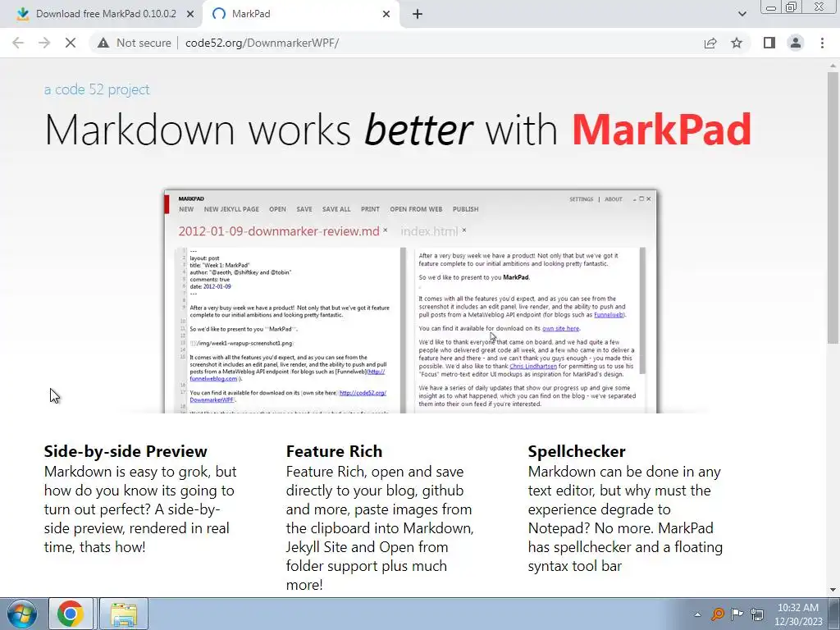Open the Windows Start menu

(22, 614)
